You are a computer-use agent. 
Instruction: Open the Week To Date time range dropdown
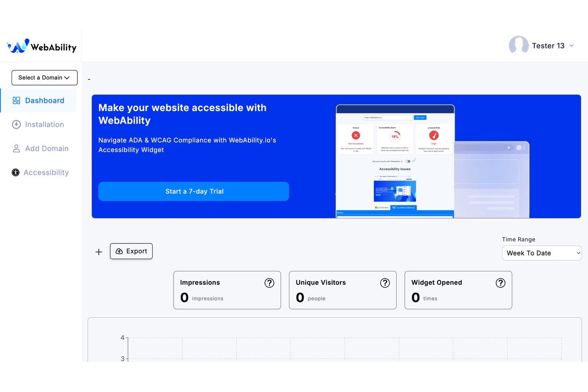click(542, 253)
